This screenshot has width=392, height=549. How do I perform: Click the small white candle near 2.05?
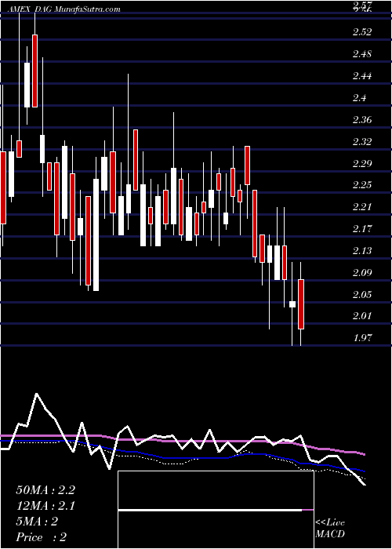pyautogui.click(x=292, y=304)
